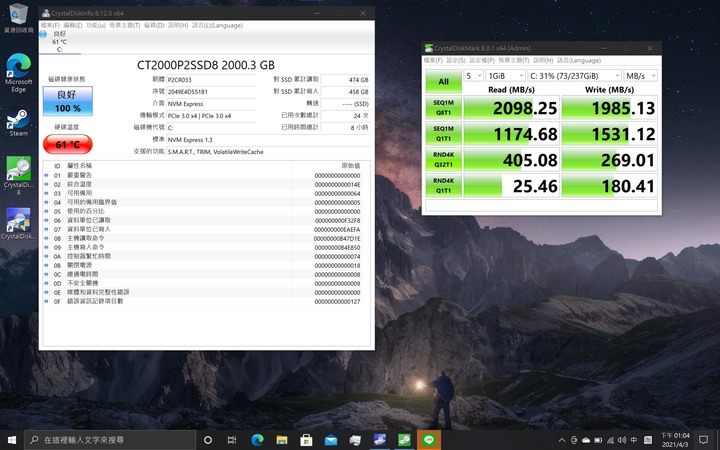Open 編輯(E) menu in CrystalDiskInfo
This screenshot has height=450, width=720.
[73, 25]
